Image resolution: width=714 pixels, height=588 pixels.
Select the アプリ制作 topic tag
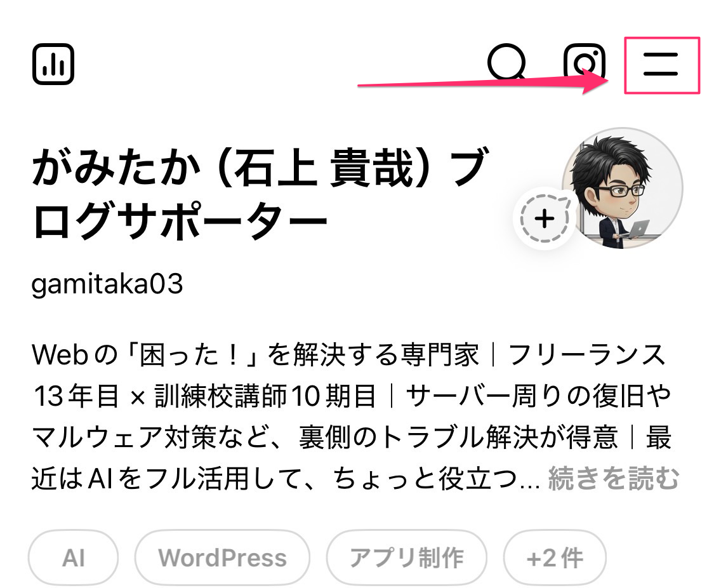click(407, 558)
